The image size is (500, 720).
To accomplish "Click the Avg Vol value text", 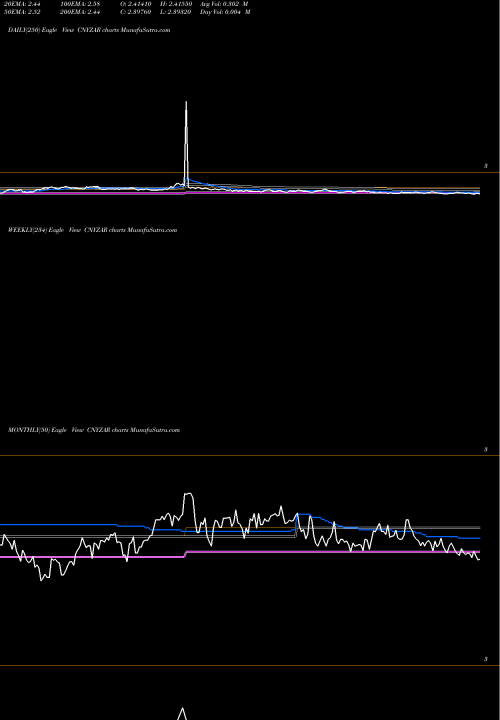I will tap(225, 4).
